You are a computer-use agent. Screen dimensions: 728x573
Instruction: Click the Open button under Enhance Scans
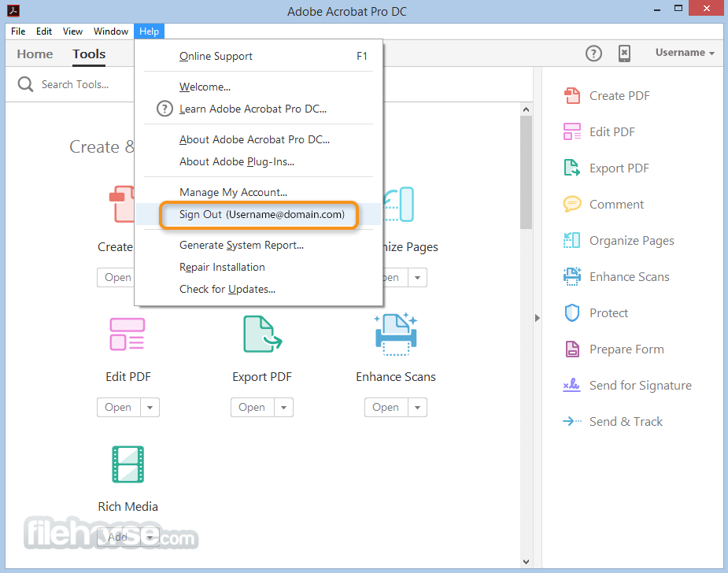pyautogui.click(x=386, y=407)
